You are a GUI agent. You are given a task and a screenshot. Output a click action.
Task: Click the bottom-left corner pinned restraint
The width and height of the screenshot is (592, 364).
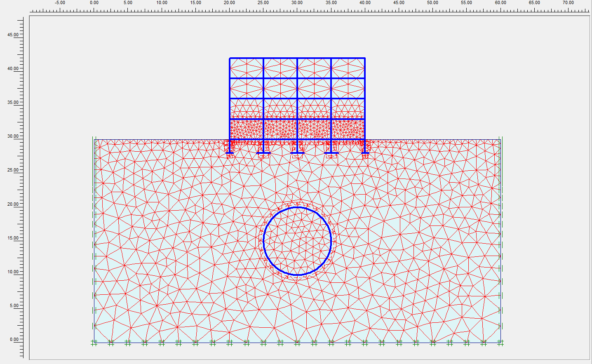pos(94,342)
